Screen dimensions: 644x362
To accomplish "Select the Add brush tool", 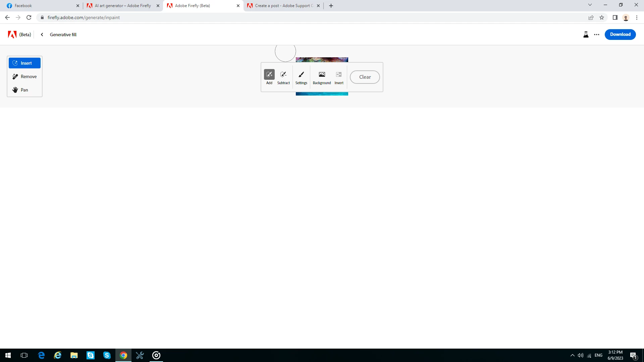I will click(269, 77).
